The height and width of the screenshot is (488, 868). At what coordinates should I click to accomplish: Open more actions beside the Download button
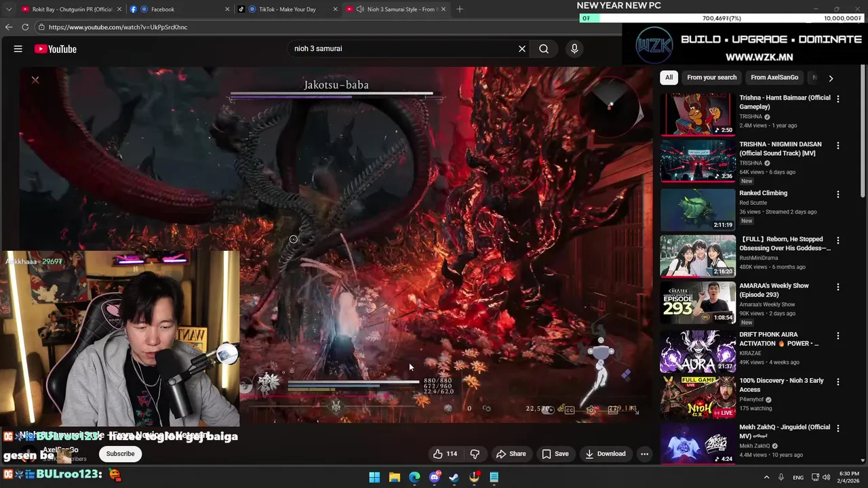pos(645,453)
